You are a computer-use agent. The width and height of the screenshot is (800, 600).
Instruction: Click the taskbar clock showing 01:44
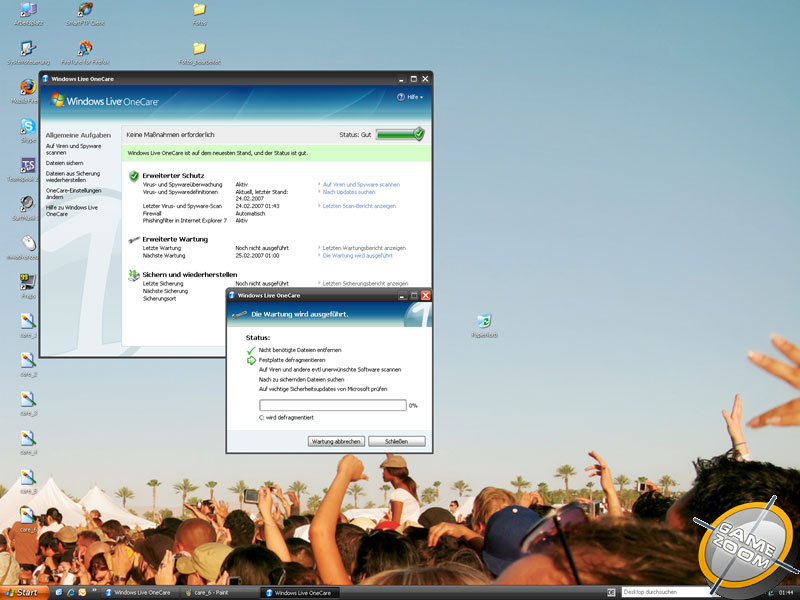(786, 593)
